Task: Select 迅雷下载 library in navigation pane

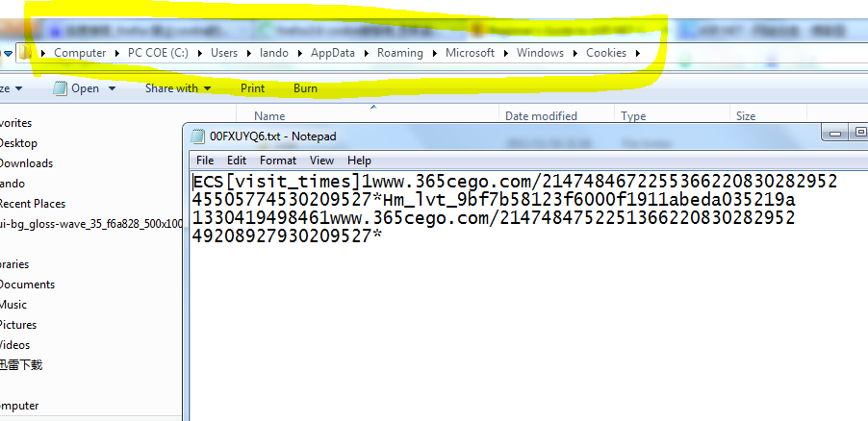Action: point(21,365)
